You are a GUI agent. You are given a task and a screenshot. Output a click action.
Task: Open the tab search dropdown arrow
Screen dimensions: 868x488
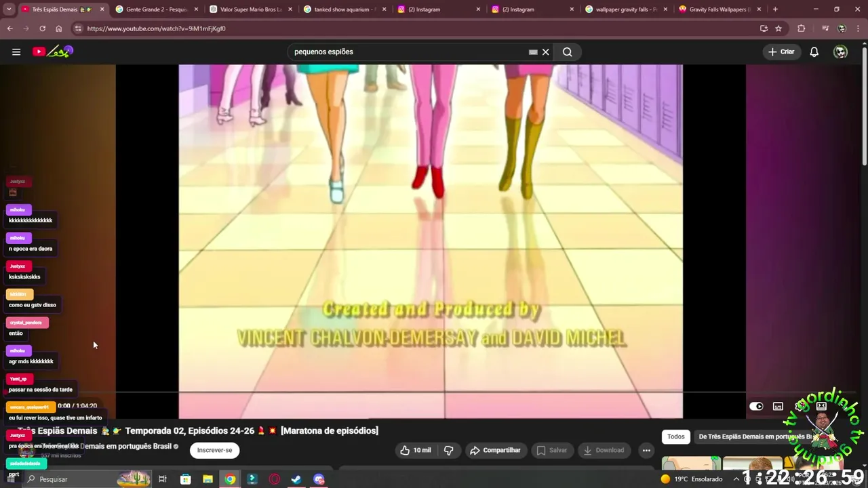[x=9, y=9]
